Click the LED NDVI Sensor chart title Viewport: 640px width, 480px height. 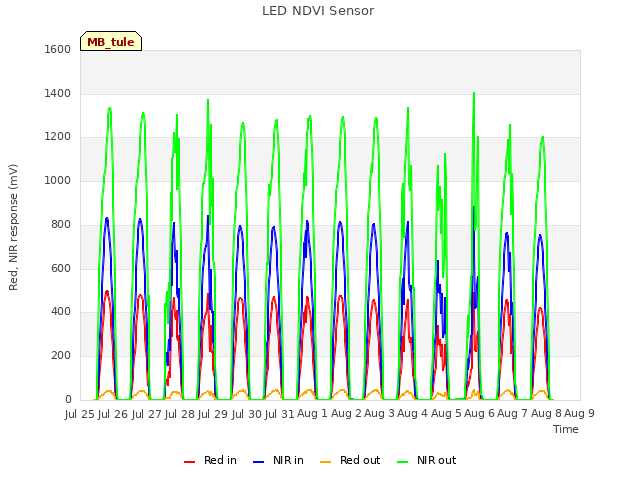pos(318,11)
